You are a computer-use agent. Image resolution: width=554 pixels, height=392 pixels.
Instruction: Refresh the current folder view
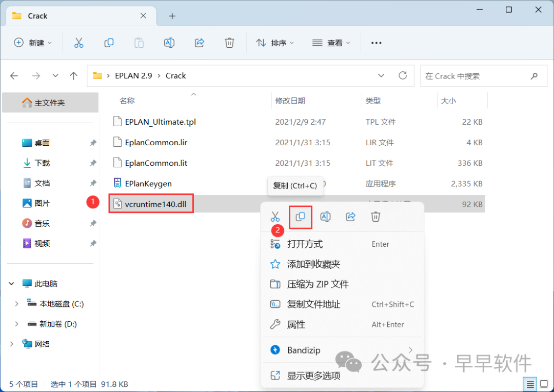coord(403,75)
